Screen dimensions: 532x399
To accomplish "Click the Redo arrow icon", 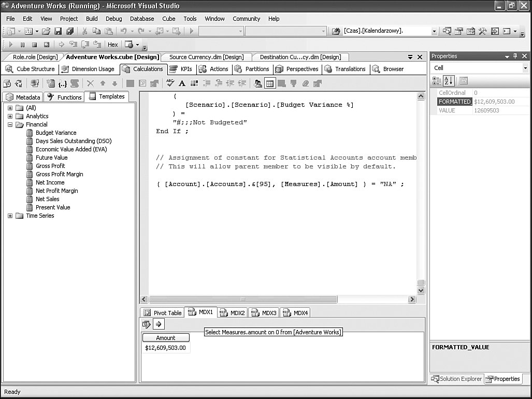I will [x=141, y=31].
